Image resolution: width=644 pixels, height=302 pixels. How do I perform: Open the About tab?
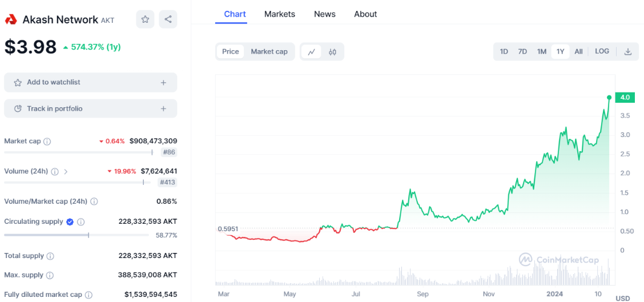365,14
